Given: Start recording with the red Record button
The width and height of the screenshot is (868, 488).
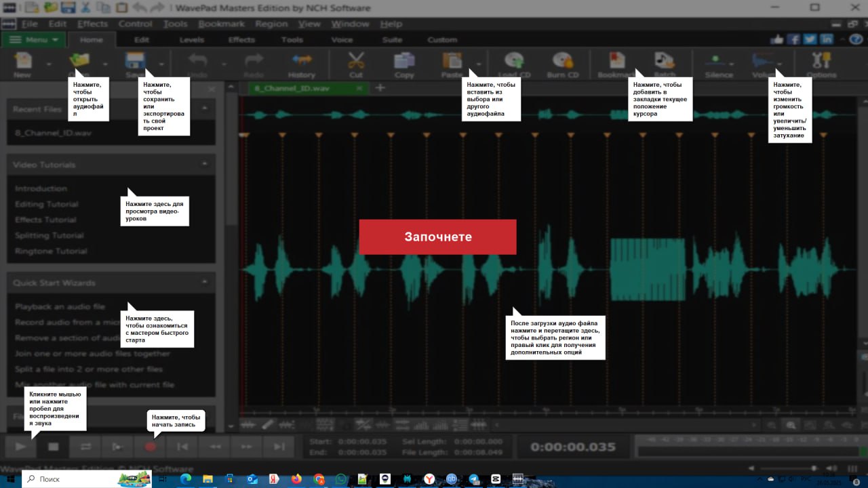Looking at the screenshot, I should pos(151,447).
